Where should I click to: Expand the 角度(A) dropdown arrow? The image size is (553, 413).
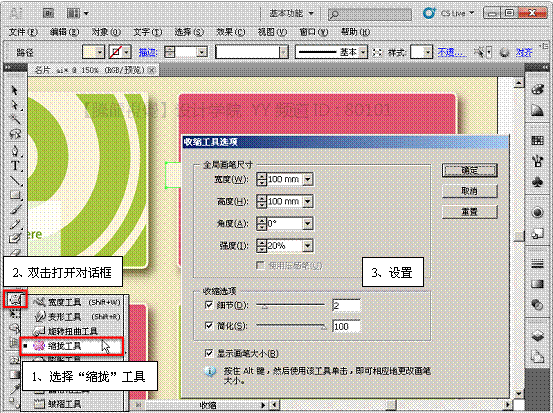308,223
